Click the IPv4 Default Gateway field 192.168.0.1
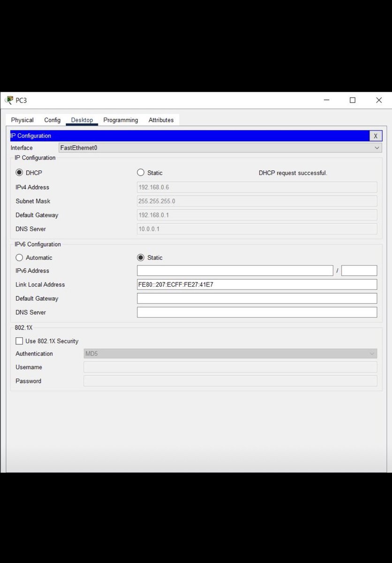The width and height of the screenshot is (392, 563). click(257, 215)
